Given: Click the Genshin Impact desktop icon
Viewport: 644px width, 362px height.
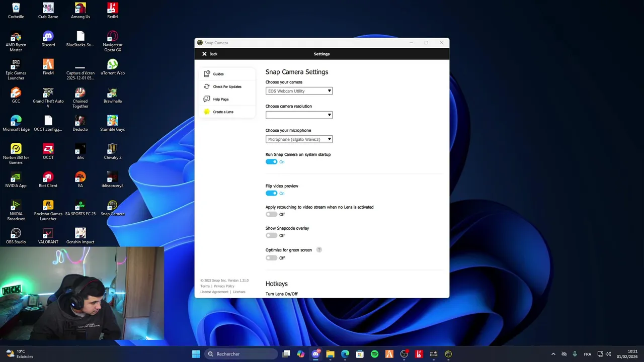Looking at the screenshot, I should coord(80,236).
